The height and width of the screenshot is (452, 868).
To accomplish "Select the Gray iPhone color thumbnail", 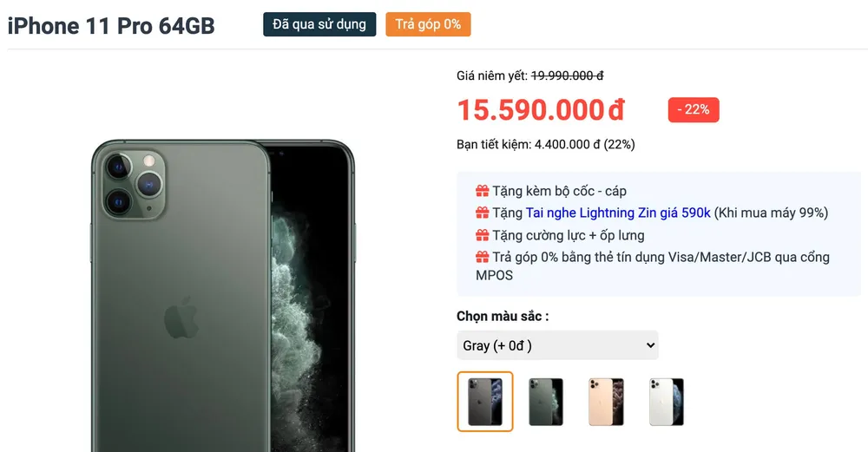I will pos(485,401).
